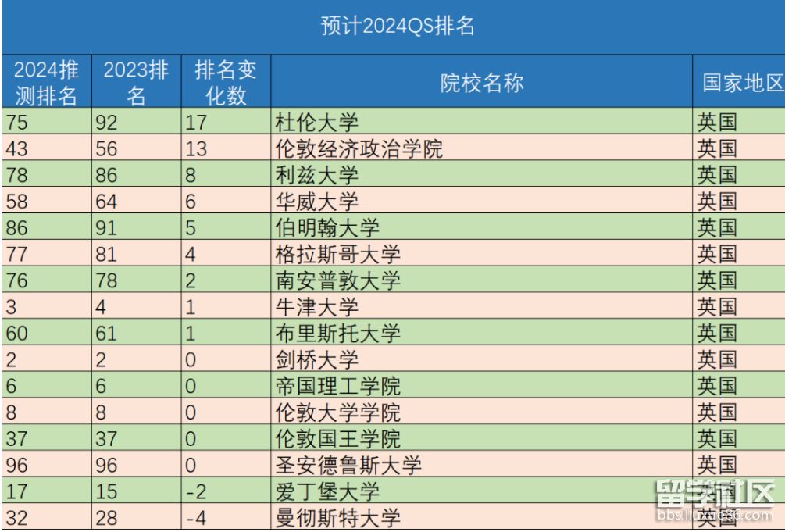Screen dimensions: 785x532
Task: Click the school name 爱丁堡大学
Action: tap(327, 492)
